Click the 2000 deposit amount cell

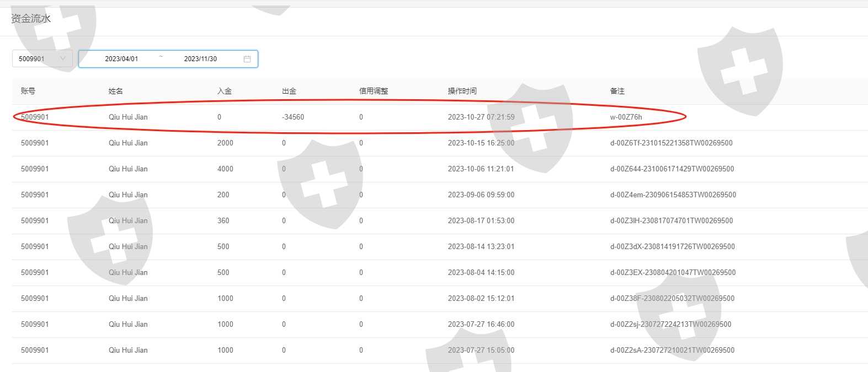(x=225, y=143)
